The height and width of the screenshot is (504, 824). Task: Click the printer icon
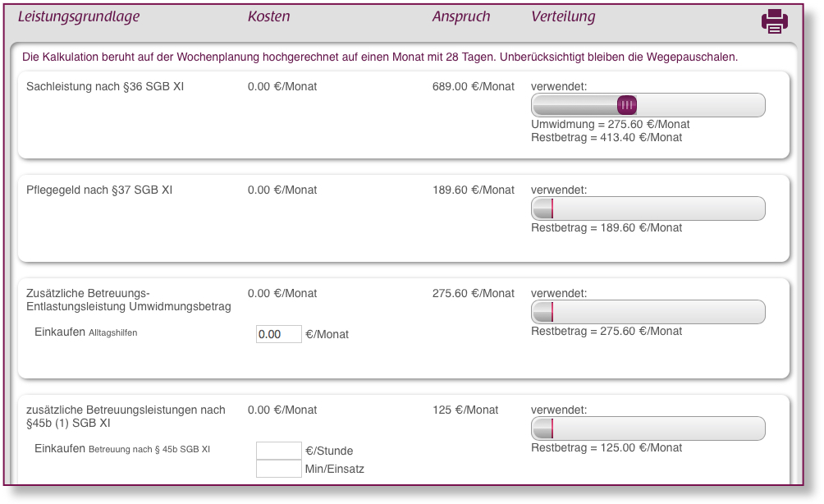775,21
